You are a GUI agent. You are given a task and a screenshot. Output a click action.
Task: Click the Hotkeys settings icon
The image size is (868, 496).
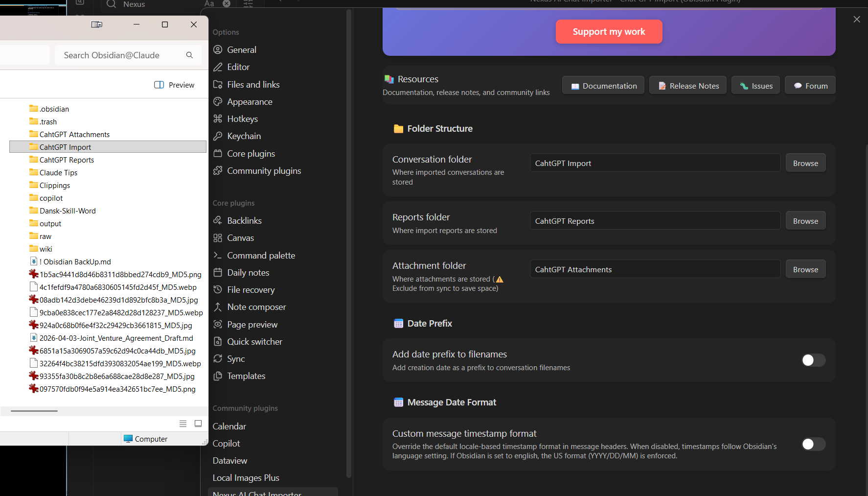[218, 119]
